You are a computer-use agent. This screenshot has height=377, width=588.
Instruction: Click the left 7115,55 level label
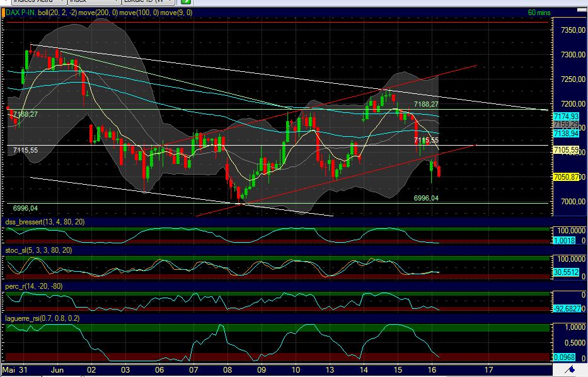point(25,150)
